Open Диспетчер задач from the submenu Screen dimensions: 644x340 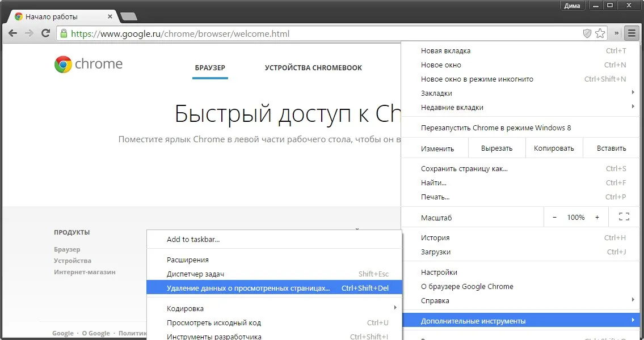click(274, 274)
